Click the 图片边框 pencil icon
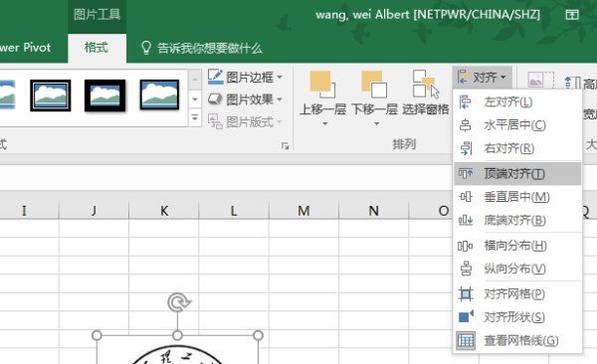This screenshot has height=364, width=597. click(215, 77)
